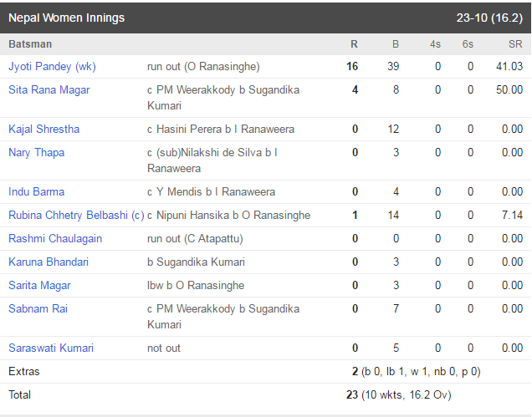The height and width of the screenshot is (417, 532).
Task: Open Nary Thapa player page
Action: coord(36,153)
